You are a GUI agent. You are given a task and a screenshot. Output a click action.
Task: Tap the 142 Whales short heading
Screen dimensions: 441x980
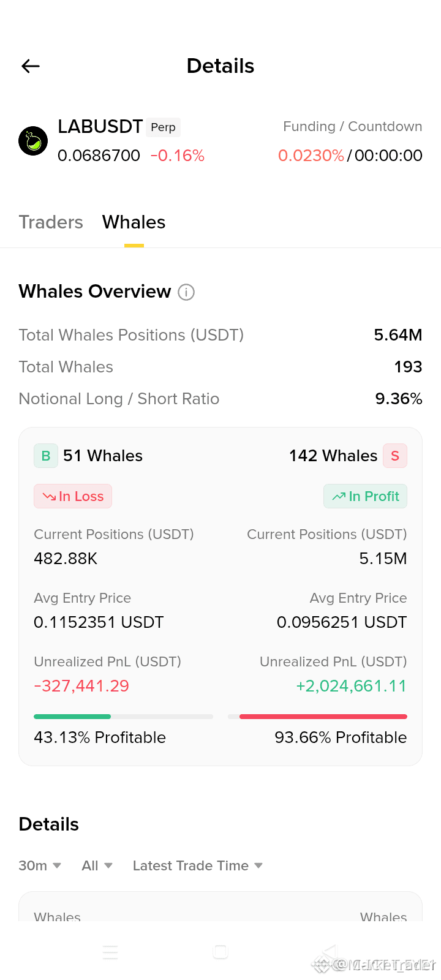333,456
